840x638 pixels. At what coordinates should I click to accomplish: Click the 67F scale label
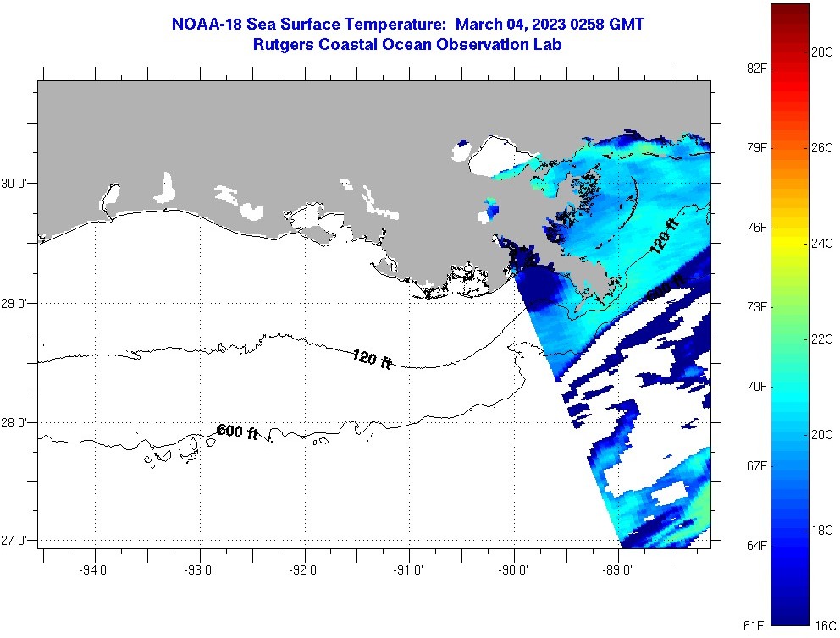pos(756,466)
